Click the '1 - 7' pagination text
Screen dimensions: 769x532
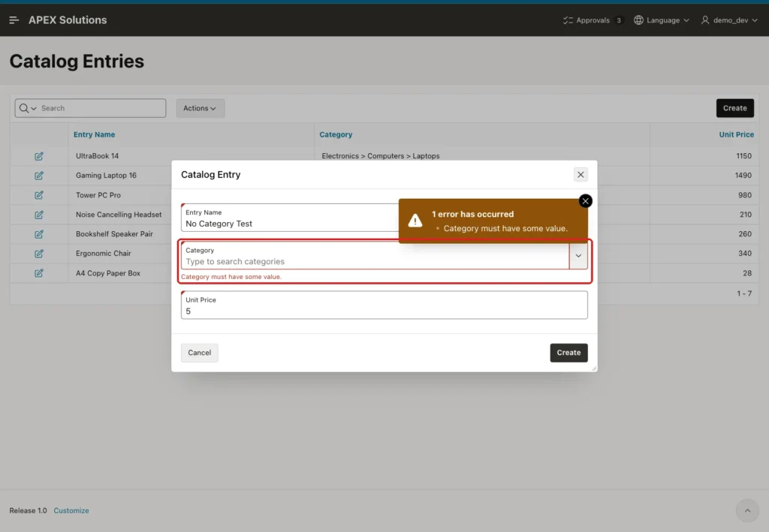point(744,293)
